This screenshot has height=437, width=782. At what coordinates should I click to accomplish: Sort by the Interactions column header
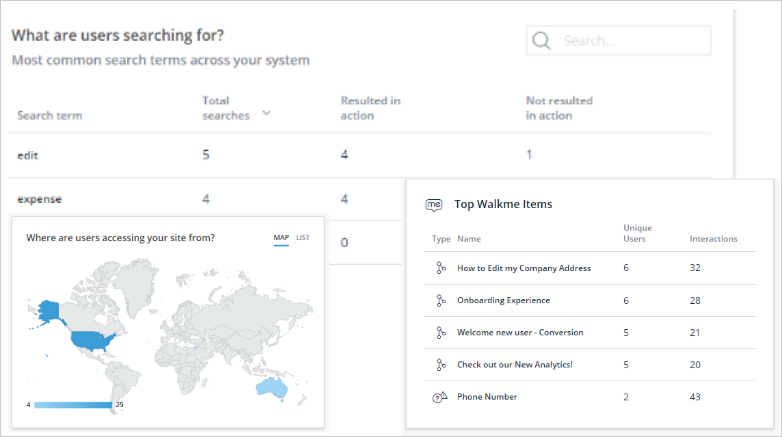pyautogui.click(x=713, y=239)
